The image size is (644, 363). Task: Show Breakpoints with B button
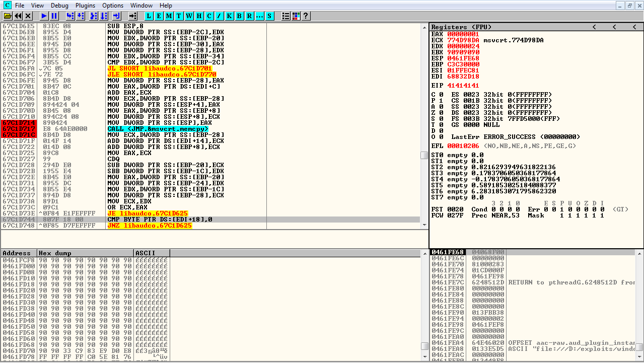(239, 16)
